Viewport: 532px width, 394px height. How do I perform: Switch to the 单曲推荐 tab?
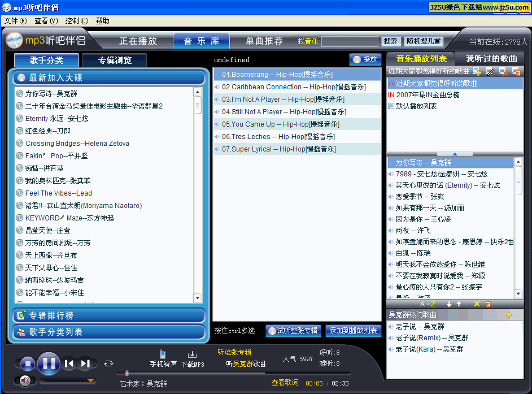(x=264, y=41)
